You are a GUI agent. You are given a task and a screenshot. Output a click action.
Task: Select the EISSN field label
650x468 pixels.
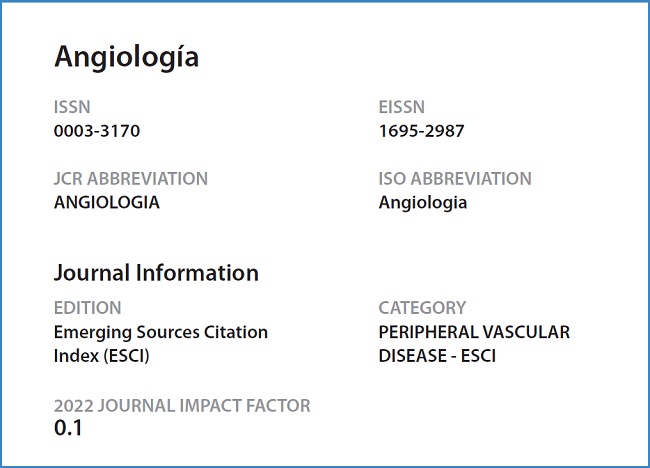point(402,107)
